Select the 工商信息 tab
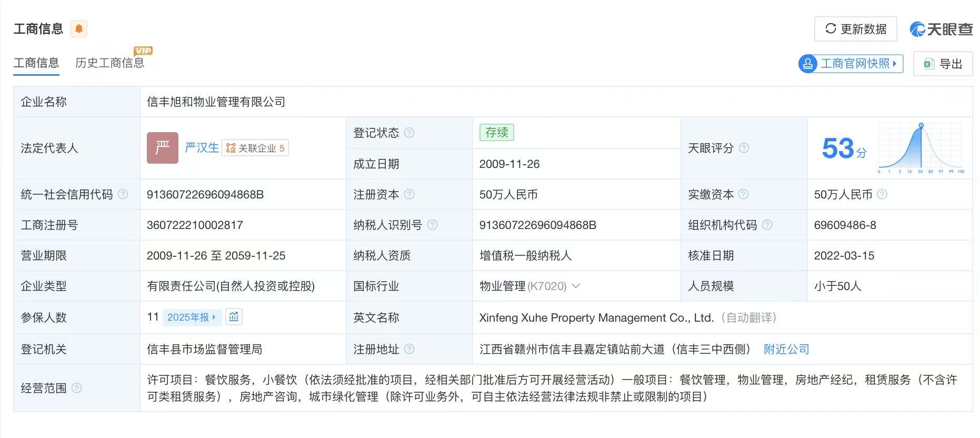The image size is (980, 438). tap(36, 63)
